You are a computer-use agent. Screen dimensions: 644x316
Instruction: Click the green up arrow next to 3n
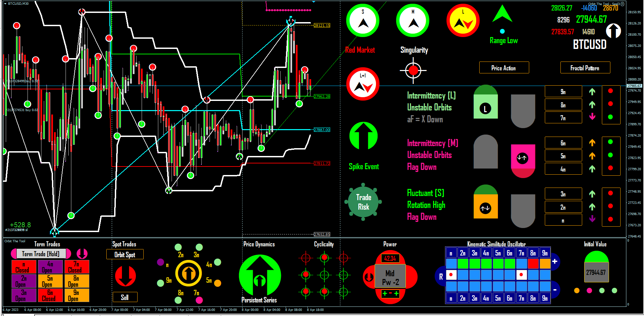(592, 194)
